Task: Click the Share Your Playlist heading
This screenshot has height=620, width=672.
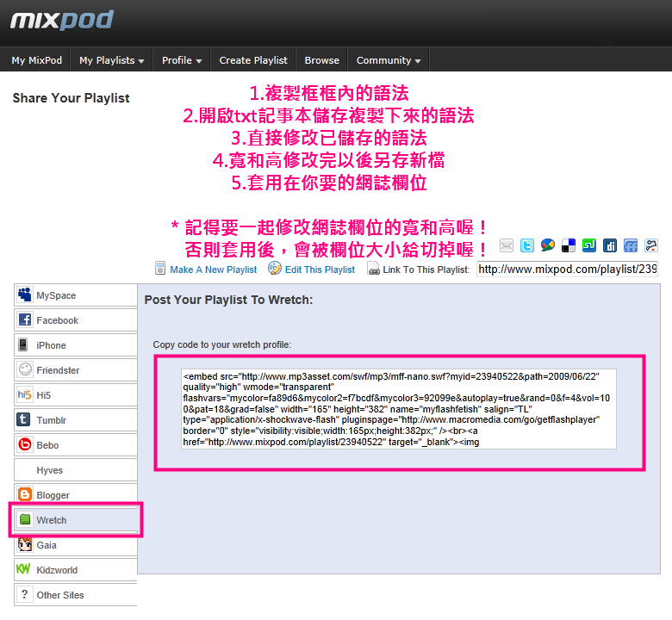Action: coord(71,97)
